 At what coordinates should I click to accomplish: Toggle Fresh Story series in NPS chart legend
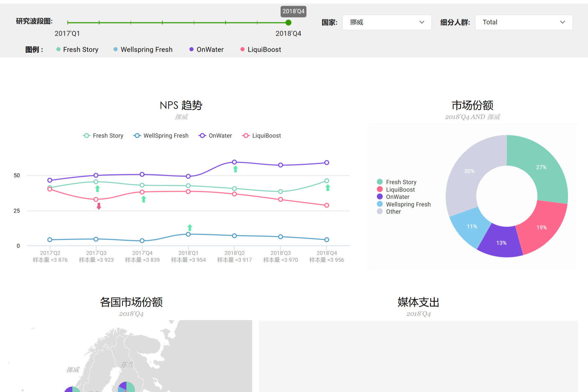click(103, 136)
